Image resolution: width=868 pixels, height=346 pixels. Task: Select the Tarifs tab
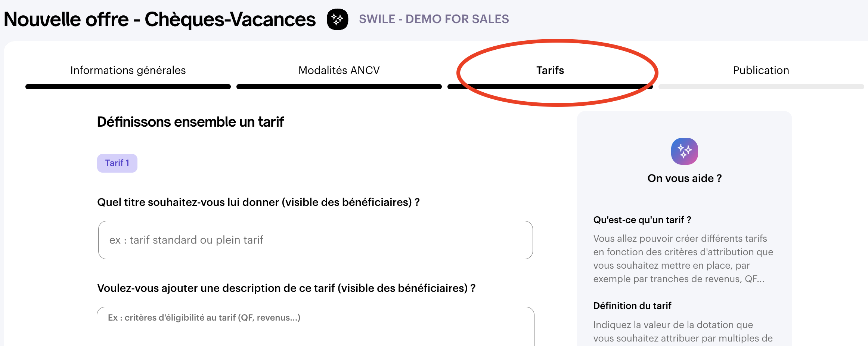click(x=550, y=70)
